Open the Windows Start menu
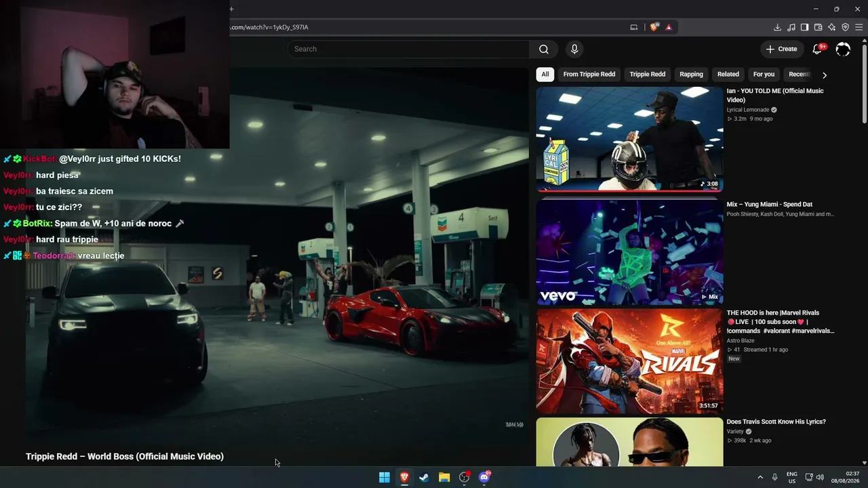The height and width of the screenshot is (488, 868). pos(384,477)
